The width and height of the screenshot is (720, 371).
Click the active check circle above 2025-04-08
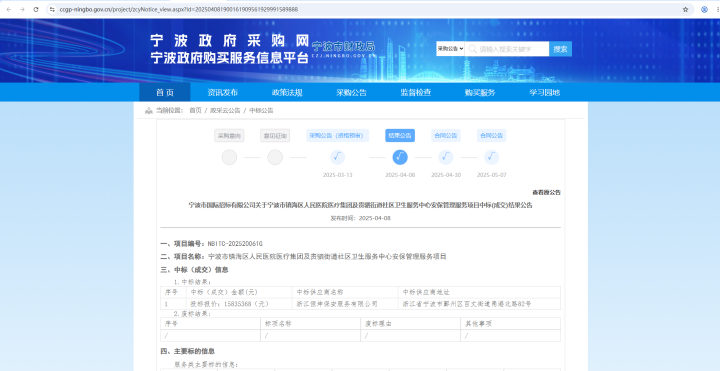[x=400, y=157]
